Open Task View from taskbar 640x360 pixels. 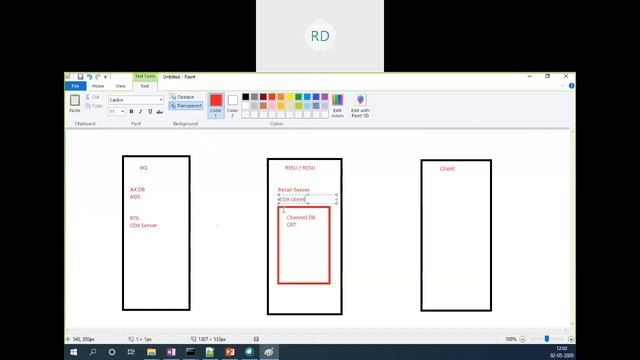pos(131,352)
